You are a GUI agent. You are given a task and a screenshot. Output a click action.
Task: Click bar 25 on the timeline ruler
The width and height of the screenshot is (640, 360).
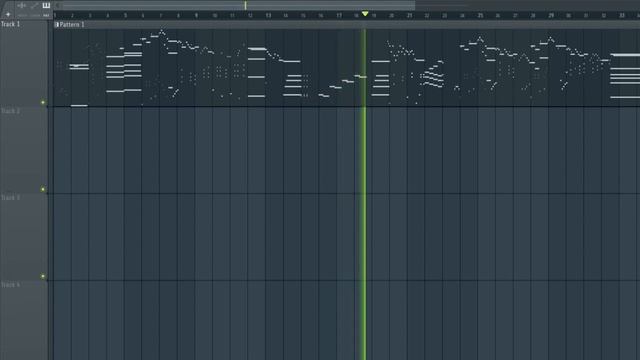point(480,16)
